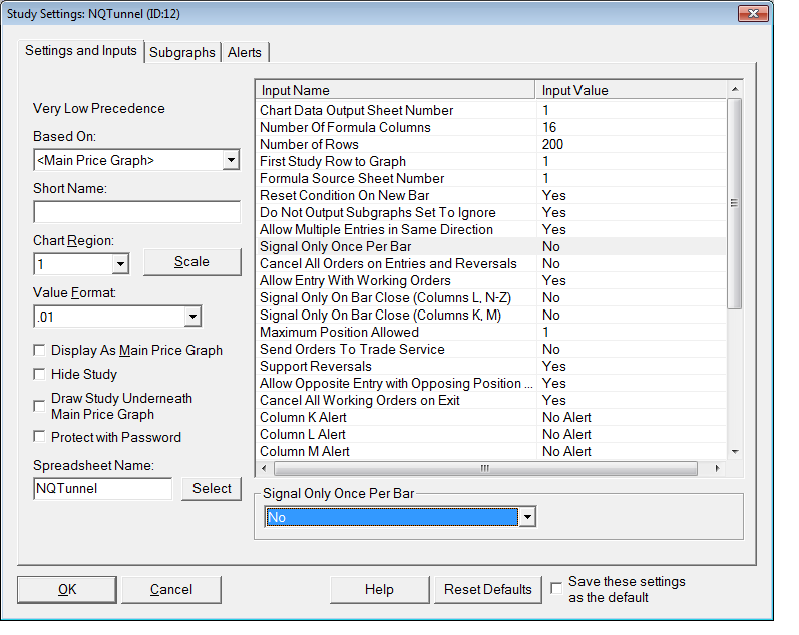Click the horizontal scrollbar right arrow

pos(717,468)
